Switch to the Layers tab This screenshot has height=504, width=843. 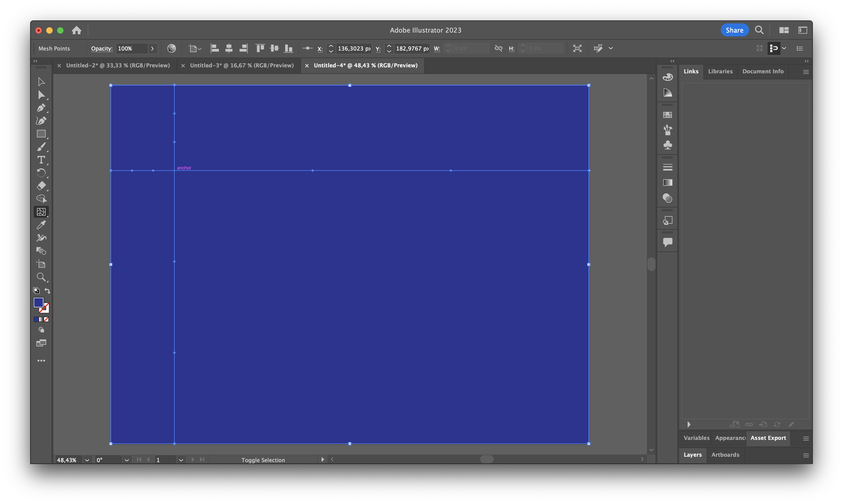point(693,455)
